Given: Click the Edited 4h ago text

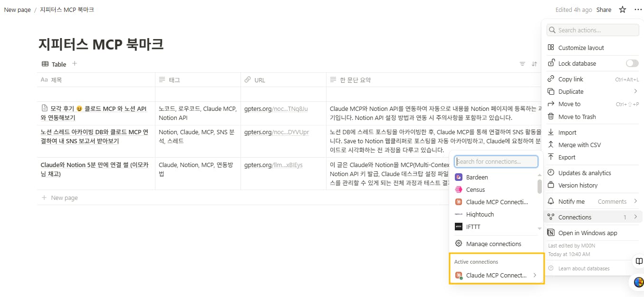Looking at the screenshot, I should tap(574, 10).
